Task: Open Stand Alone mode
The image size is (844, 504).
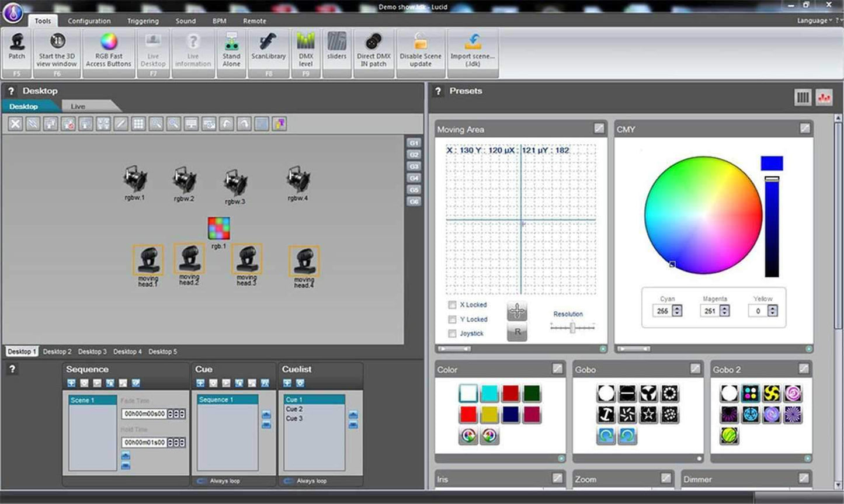Action: (x=231, y=50)
